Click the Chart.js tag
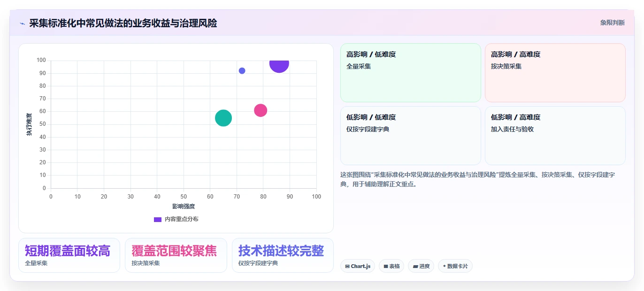The image size is (644, 291). tap(358, 266)
